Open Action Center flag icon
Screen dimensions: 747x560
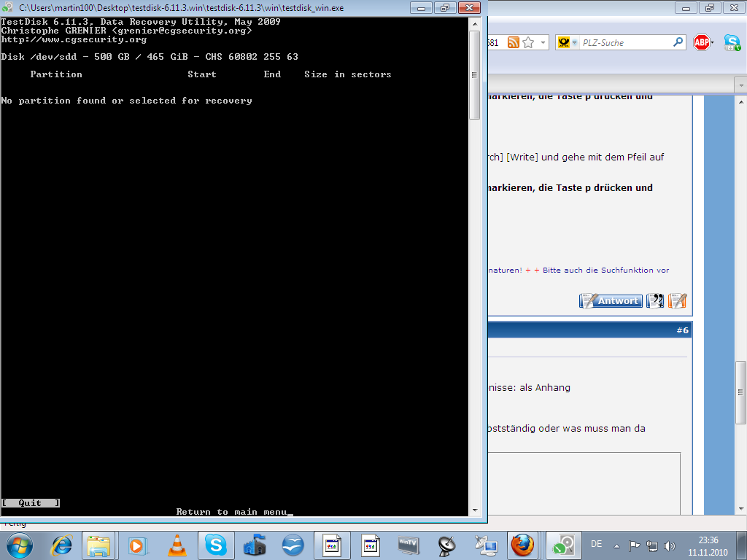click(634, 545)
